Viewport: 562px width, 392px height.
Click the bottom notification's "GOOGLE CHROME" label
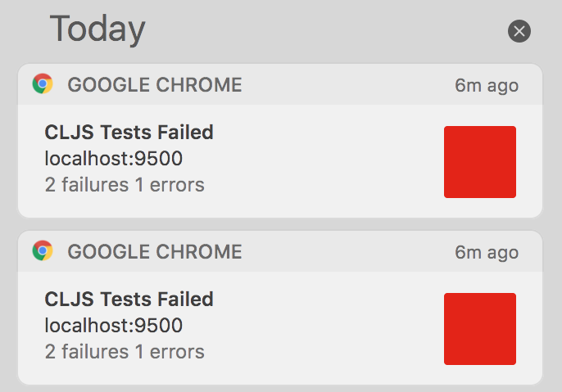155,252
